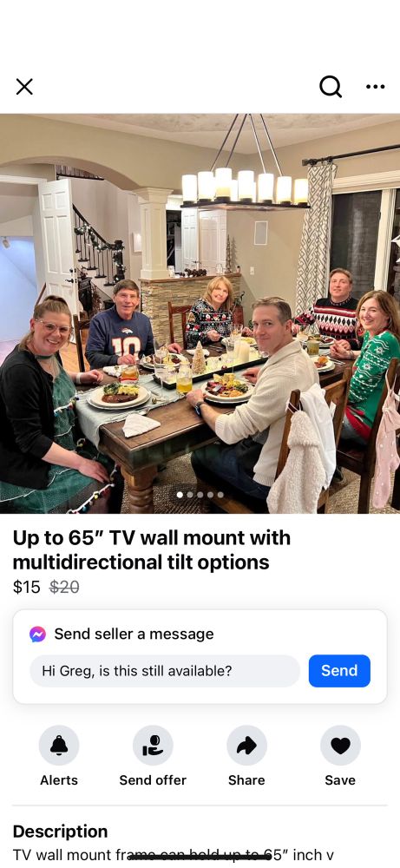The width and height of the screenshot is (400, 868).
Task: Click the Messenger logo icon
Action: pyautogui.click(x=37, y=634)
